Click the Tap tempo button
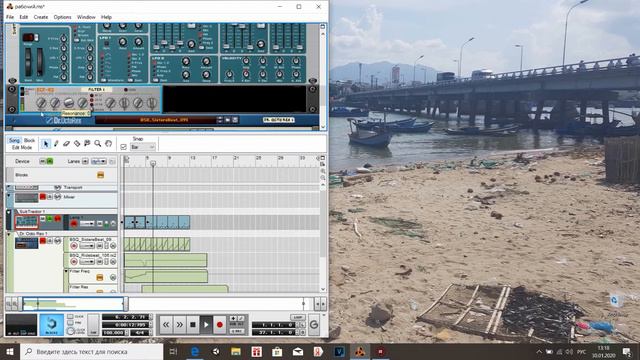Image resolution: width=640 pixels, height=360 pixels. click(x=93, y=325)
